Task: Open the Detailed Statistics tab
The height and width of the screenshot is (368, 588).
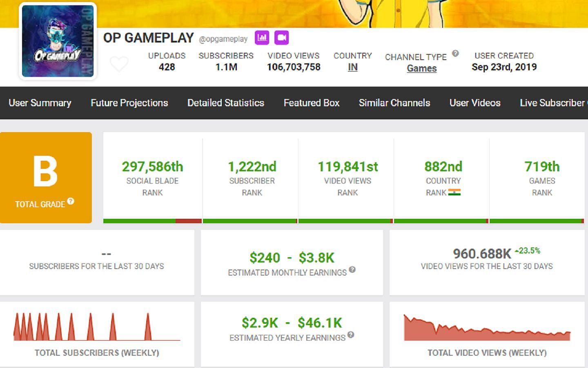Action: coord(226,103)
